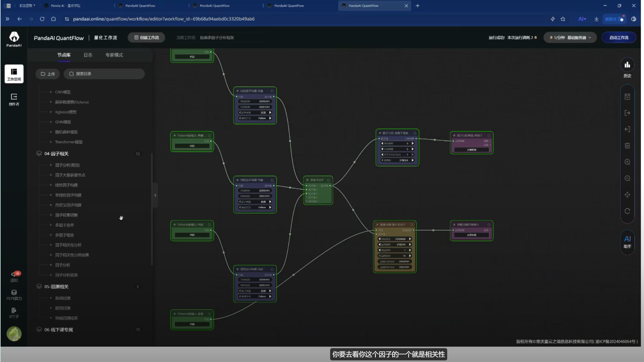Open the AI 助手 assistant

(x=627, y=241)
